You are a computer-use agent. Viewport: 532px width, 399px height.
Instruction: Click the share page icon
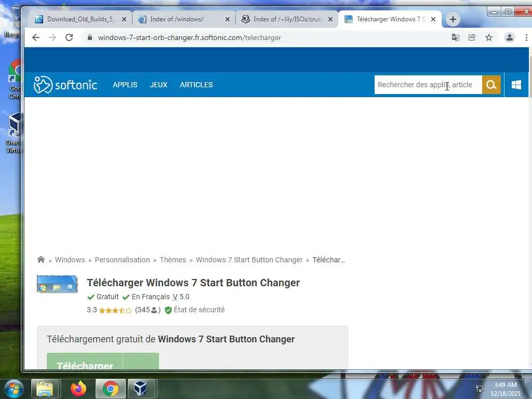472,37
